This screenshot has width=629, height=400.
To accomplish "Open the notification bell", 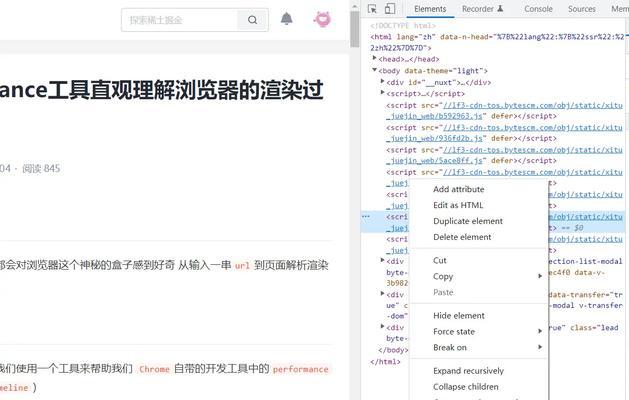I will (x=286, y=18).
